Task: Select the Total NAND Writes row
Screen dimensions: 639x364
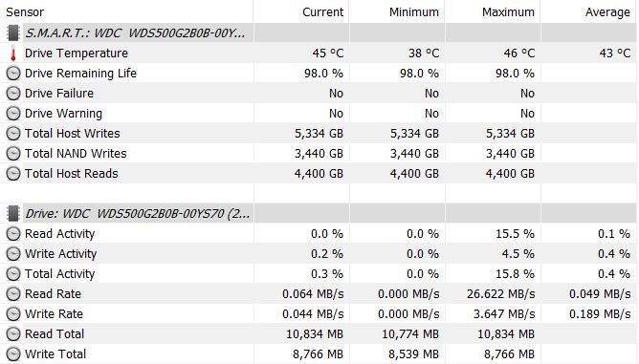Action: pyautogui.click(x=319, y=154)
